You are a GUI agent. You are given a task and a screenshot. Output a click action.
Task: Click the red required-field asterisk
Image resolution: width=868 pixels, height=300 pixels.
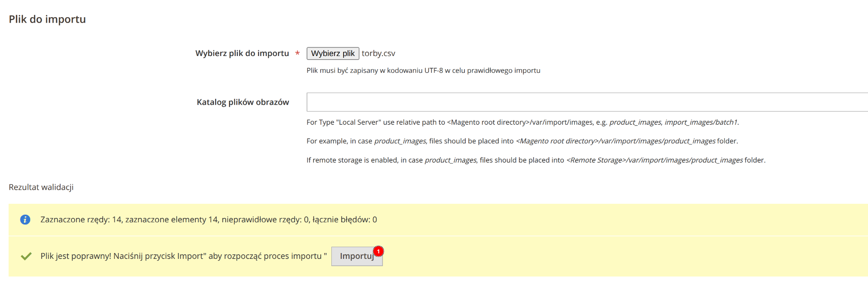tap(297, 54)
